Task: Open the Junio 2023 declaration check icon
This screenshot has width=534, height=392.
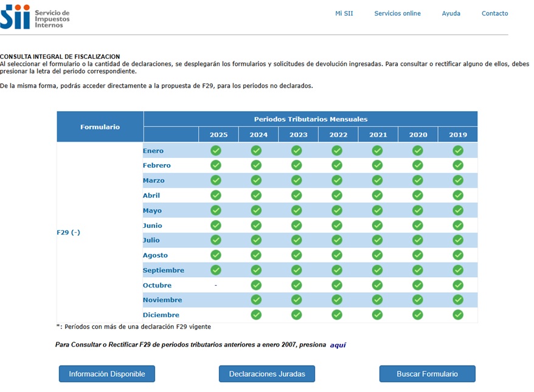Action: 296,225
